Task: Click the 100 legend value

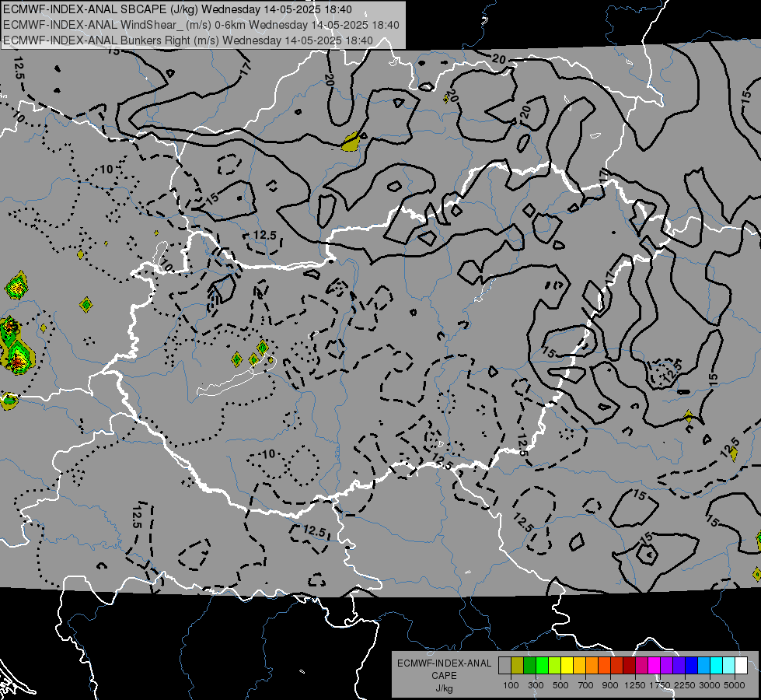Action: [511, 685]
